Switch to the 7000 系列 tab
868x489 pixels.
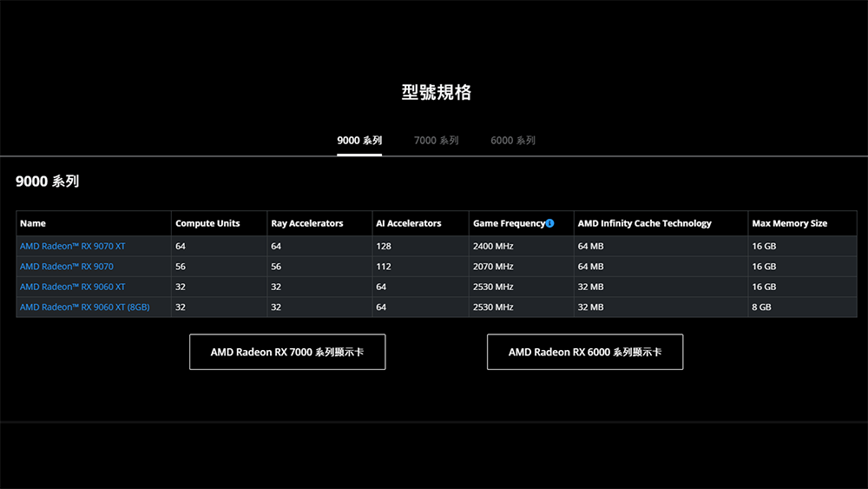437,140
